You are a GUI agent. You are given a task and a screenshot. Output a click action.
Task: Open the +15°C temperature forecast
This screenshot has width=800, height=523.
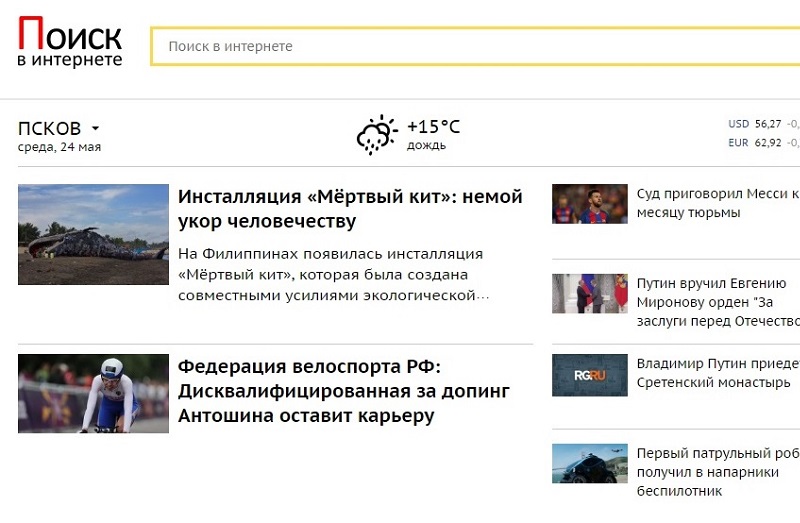(433, 127)
